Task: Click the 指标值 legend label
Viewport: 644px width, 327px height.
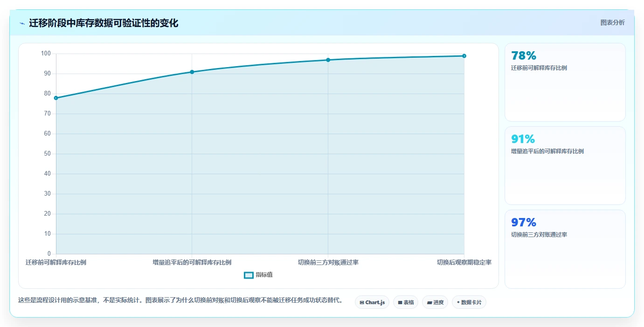Action: [x=264, y=275]
